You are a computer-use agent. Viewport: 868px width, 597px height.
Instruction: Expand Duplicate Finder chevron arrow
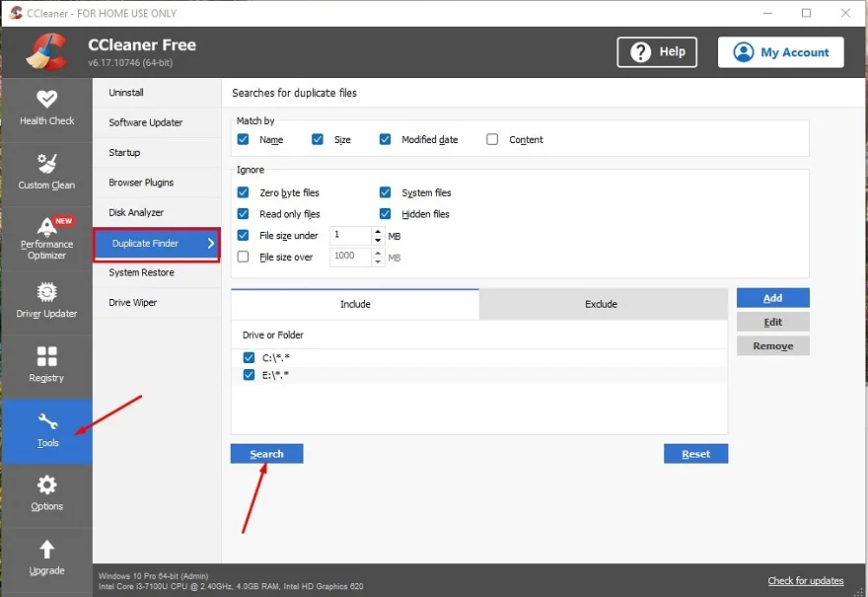(x=210, y=243)
